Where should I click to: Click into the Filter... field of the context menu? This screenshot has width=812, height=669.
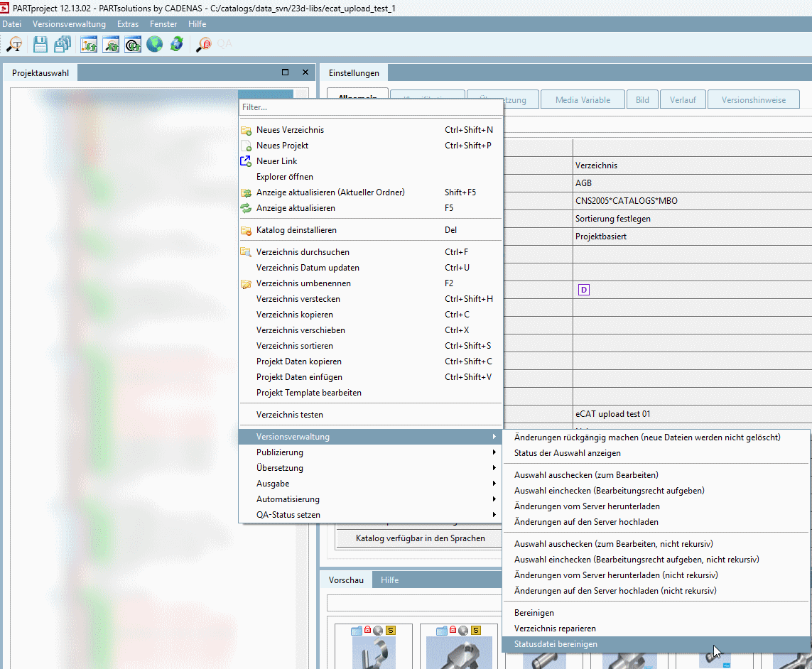click(x=370, y=107)
